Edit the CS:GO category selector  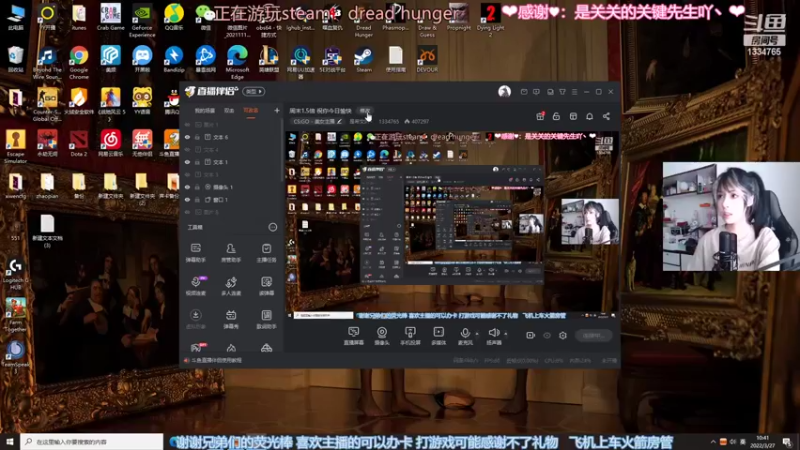pyautogui.click(x=317, y=121)
